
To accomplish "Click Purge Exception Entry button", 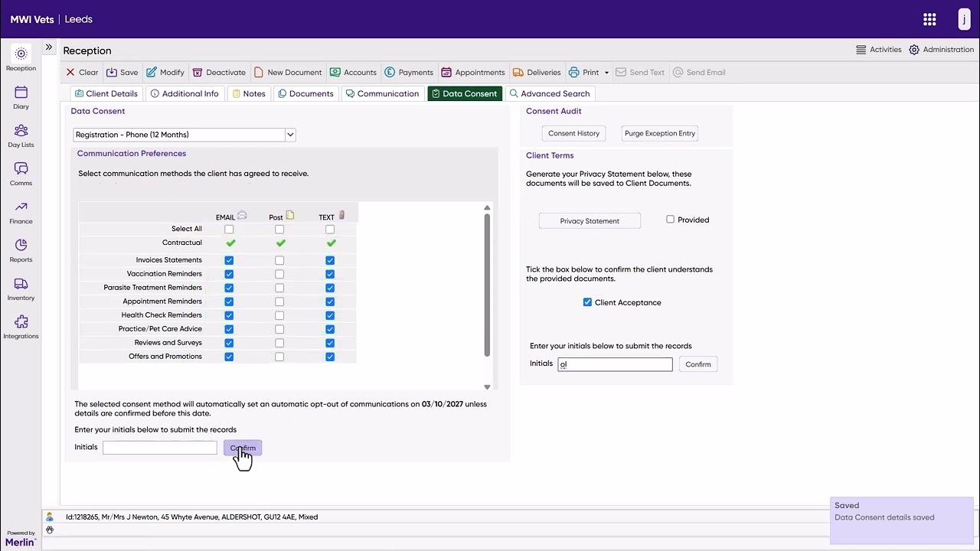I will (660, 133).
